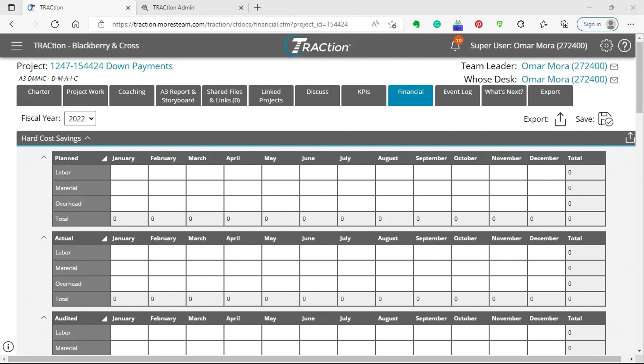Image resolution: width=644 pixels, height=364 pixels.
Task: Click the Export upload arrow icon
Action: coord(560,119)
